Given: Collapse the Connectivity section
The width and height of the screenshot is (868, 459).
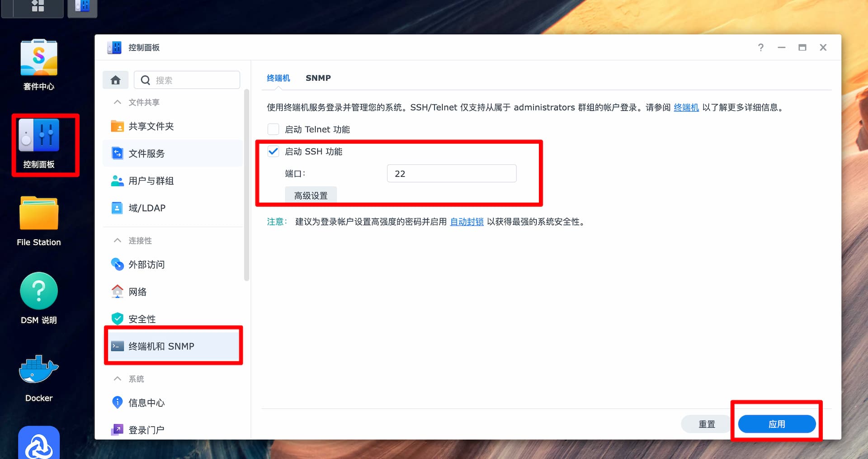Looking at the screenshot, I should 118,241.
